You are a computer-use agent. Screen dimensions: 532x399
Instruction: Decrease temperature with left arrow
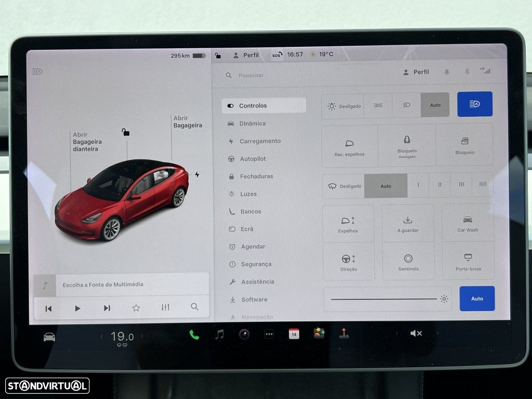click(102, 336)
